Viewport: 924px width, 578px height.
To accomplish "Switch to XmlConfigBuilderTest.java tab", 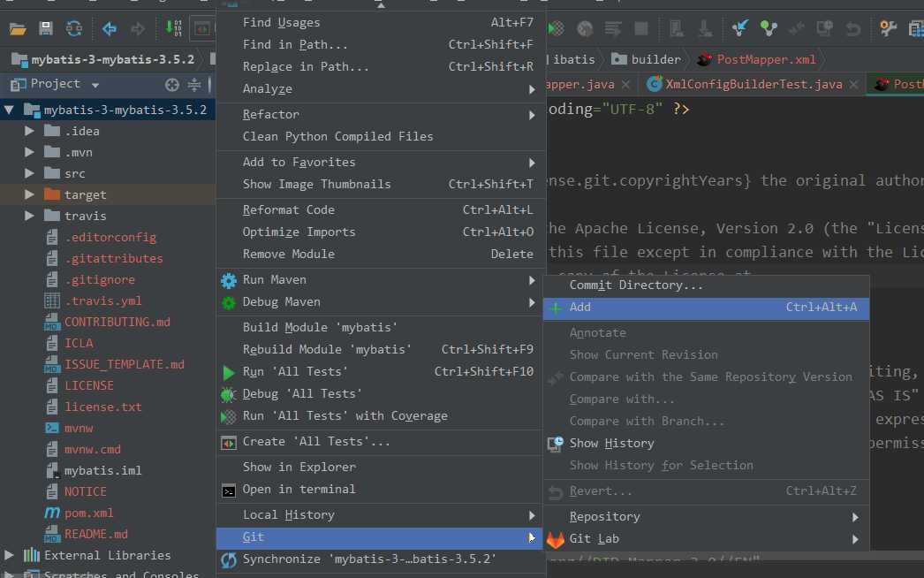I will (754, 84).
